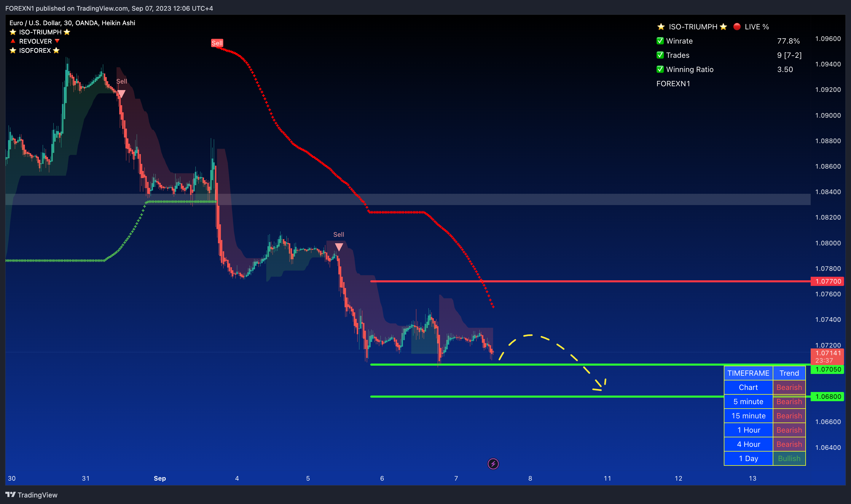Click the 1.07050 green price label

[828, 369]
